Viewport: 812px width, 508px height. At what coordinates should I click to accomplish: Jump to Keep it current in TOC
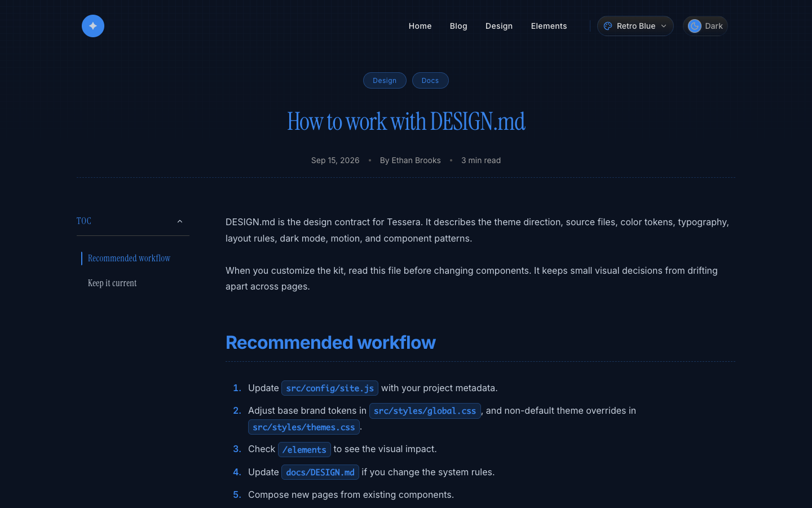pyautogui.click(x=112, y=283)
